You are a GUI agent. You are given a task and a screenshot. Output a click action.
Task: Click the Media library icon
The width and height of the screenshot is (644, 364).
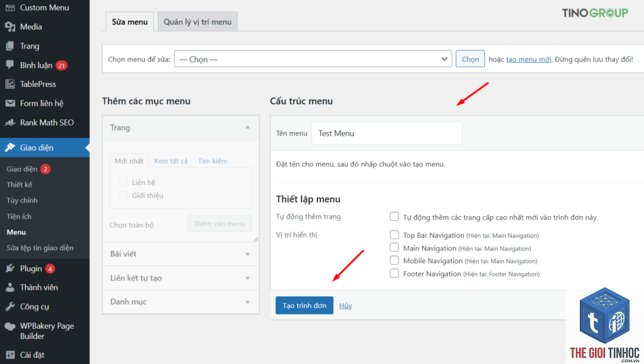coord(10,26)
